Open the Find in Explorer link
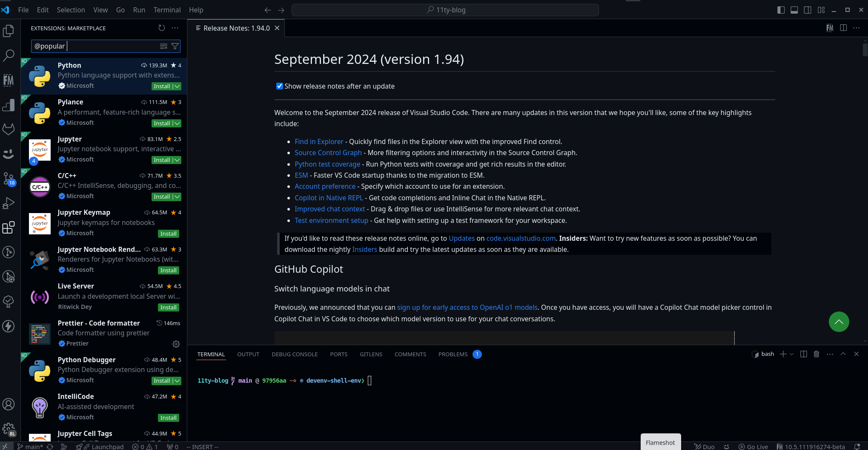 point(319,141)
